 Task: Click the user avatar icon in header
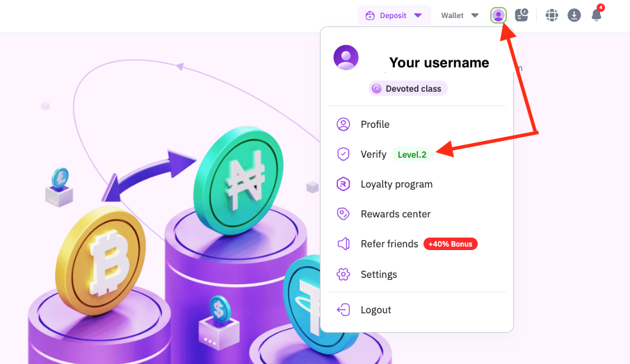point(498,15)
